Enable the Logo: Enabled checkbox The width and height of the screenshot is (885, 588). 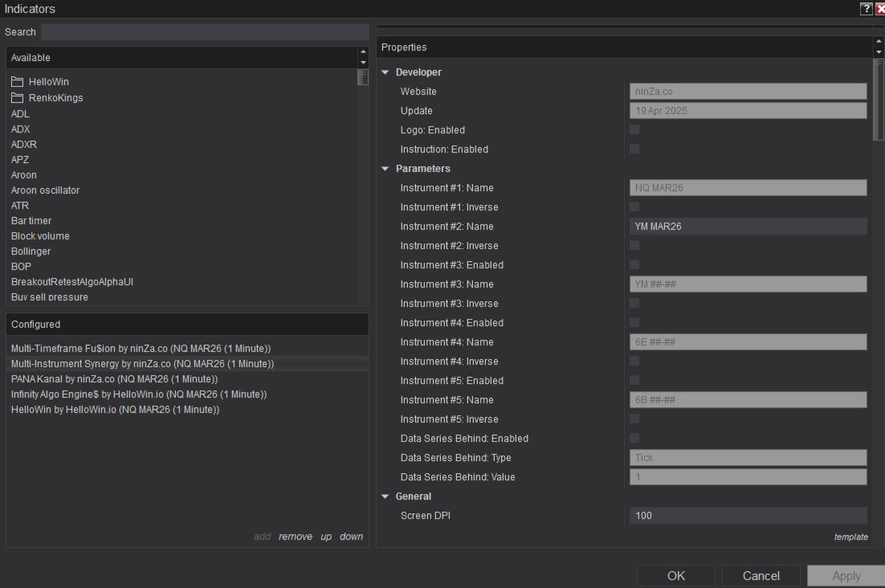tap(634, 130)
